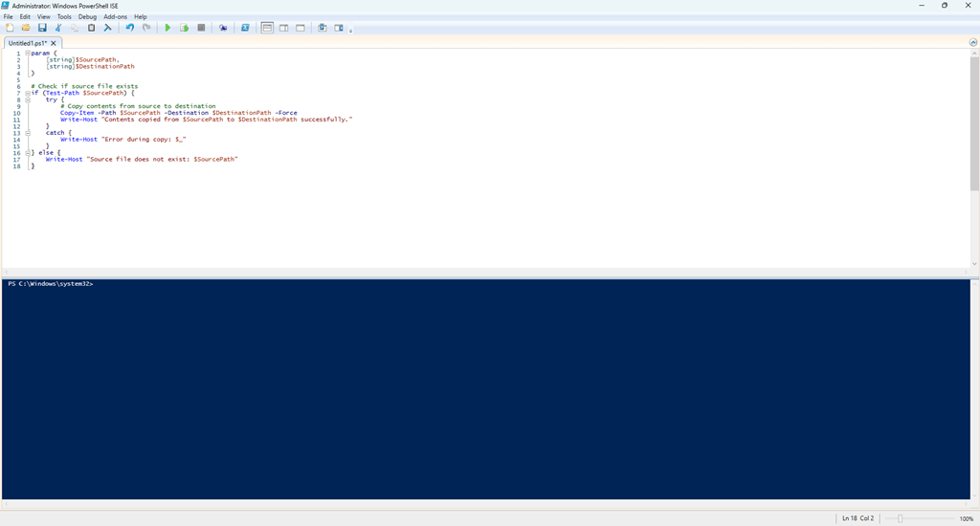Viewport: 980px width, 526px height.
Task: Hide the script pane with the chevron button
Action: pyautogui.click(x=973, y=42)
